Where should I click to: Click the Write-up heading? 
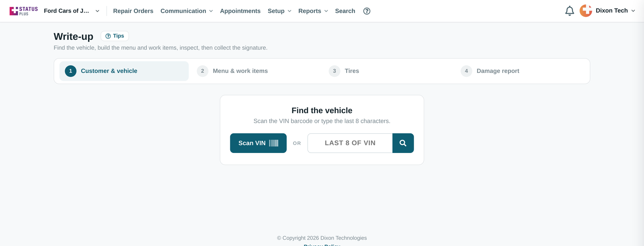[74, 37]
